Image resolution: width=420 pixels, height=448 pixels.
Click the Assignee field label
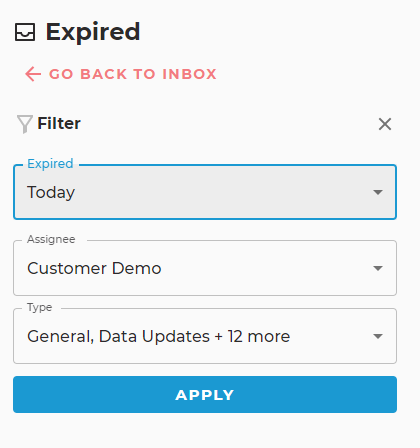[x=51, y=239]
